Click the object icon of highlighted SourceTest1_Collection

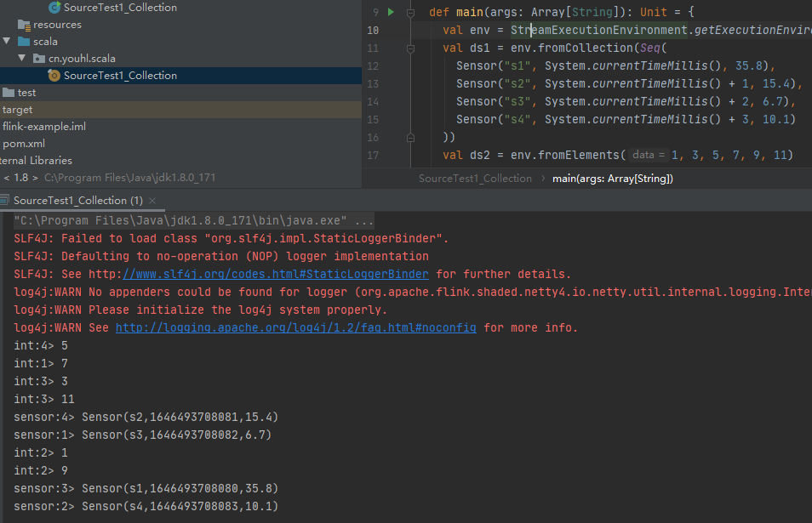point(54,76)
